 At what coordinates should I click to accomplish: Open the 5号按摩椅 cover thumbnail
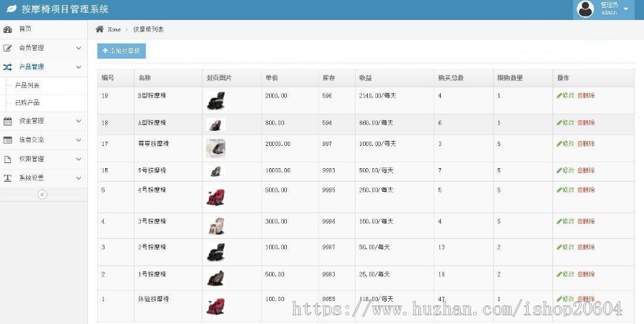(x=215, y=172)
